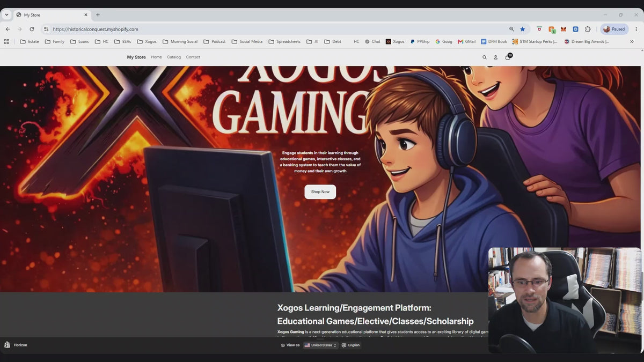This screenshot has width=644, height=362.
Task: Open the store search magnifier icon
Action: tap(484, 57)
